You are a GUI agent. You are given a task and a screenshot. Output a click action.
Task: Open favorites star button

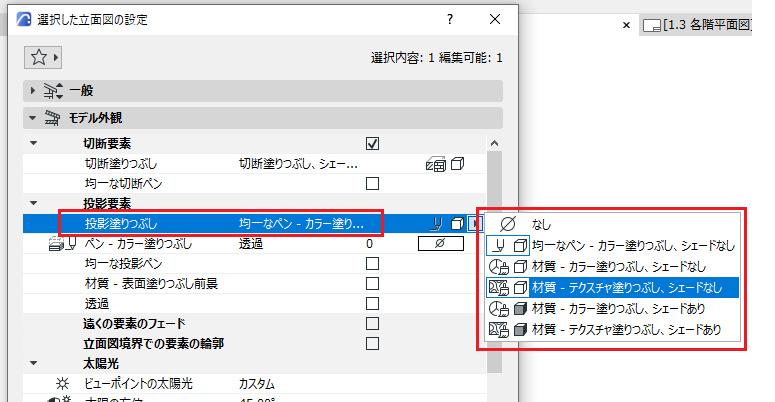42,58
